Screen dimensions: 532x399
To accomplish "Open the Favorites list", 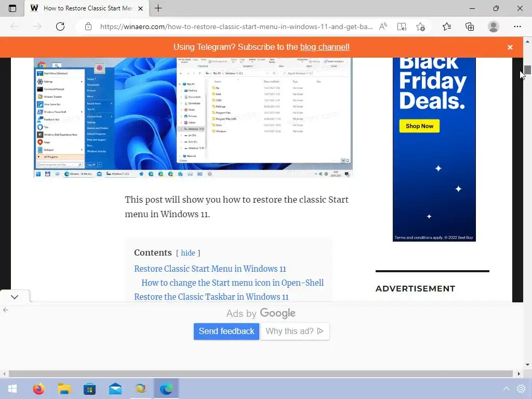I will [x=447, y=26].
